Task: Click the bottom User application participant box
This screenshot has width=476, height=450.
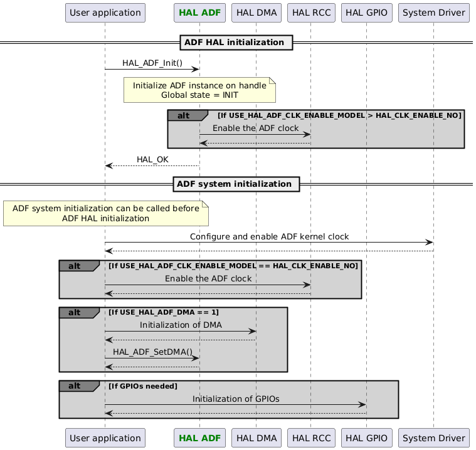Action: (105, 438)
